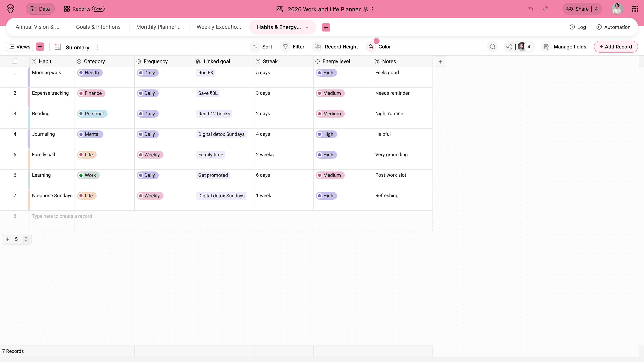The width and height of the screenshot is (644, 362).
Task: Expand the Habits & Energy tab dropdown
Action: [307, 28]
